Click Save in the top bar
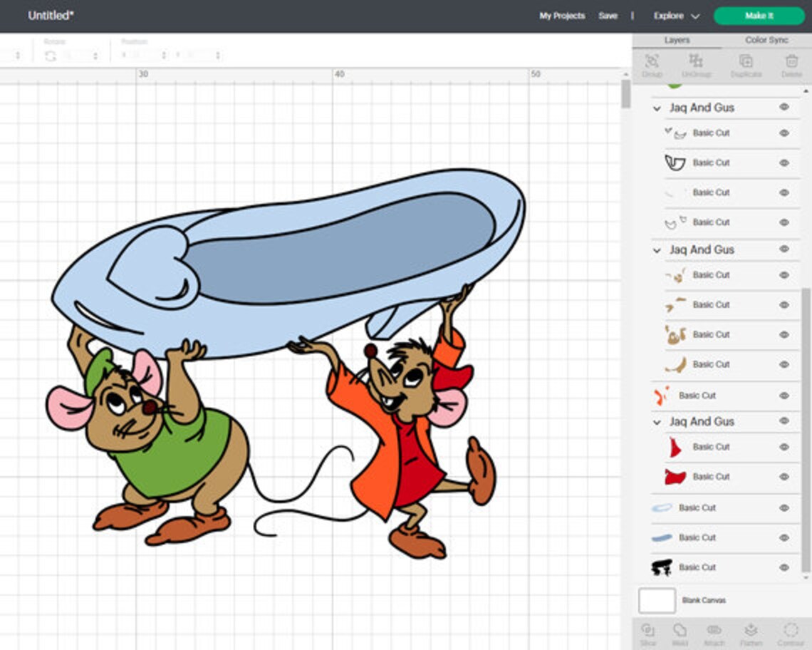812x650 pixels. 608,15
